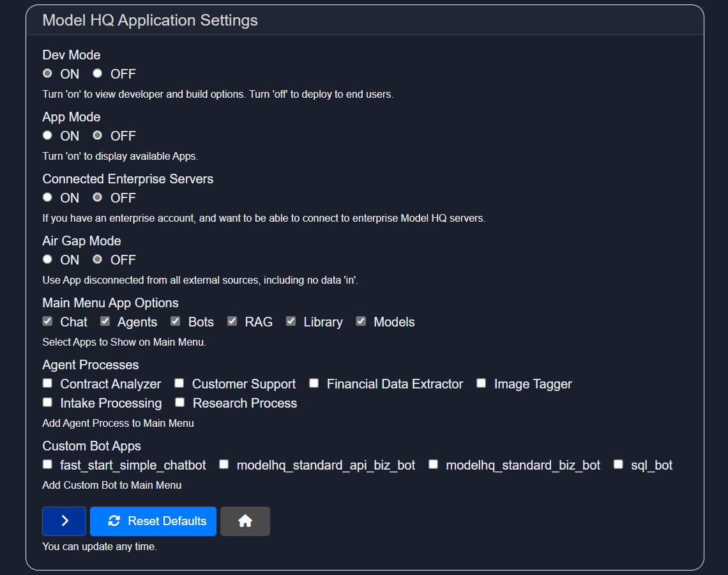Select ON for App Mode
This screenshot has height=575, width=728.
click(47, 135)
